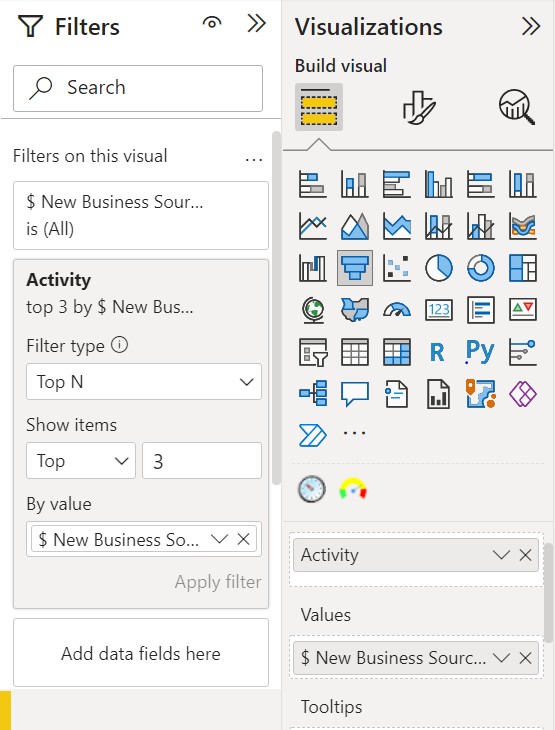555x730 pixels.
Task: Select the ArcGIS maps visual
Action: (481, 394)
